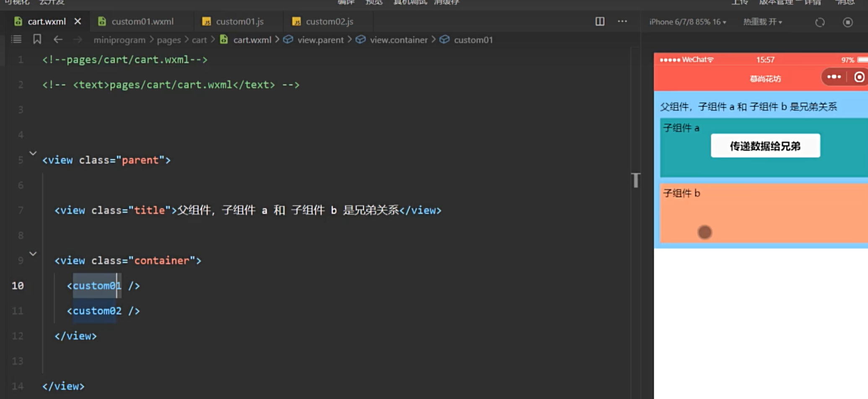Click the capsule close circle button
Image resolution: width=868 pixels, height=399 pixels.
coord(859,77)
